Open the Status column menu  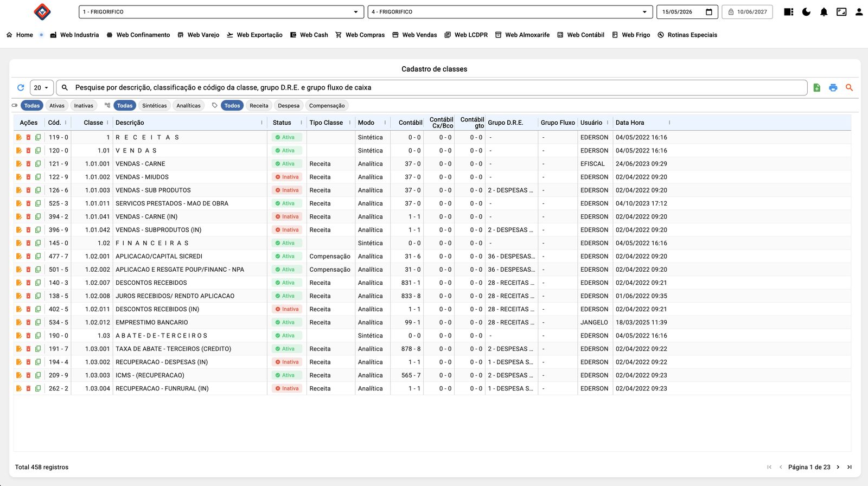coord(302,123)
